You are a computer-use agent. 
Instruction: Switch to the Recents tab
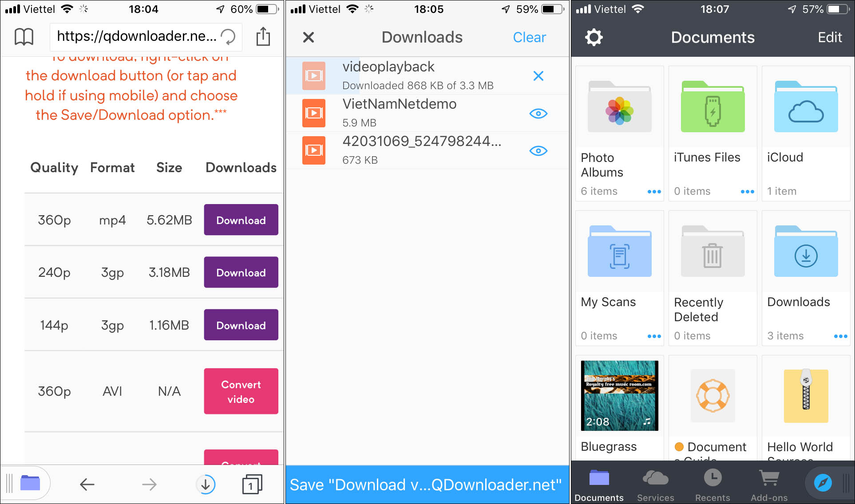[x=712, y=485]
